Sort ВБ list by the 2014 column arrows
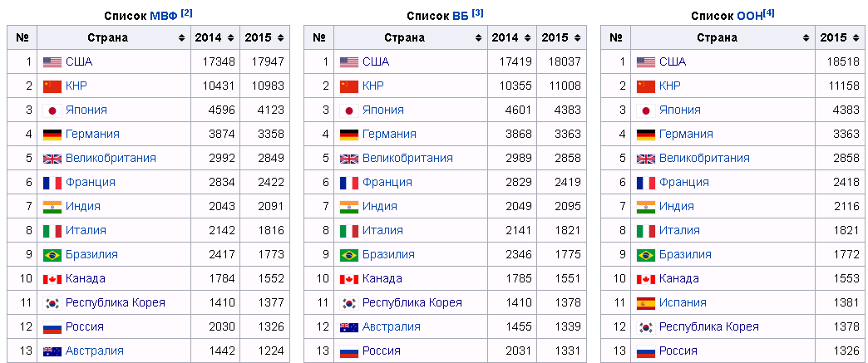The height and width of the screenshot is (363, 868). point(527,38)
